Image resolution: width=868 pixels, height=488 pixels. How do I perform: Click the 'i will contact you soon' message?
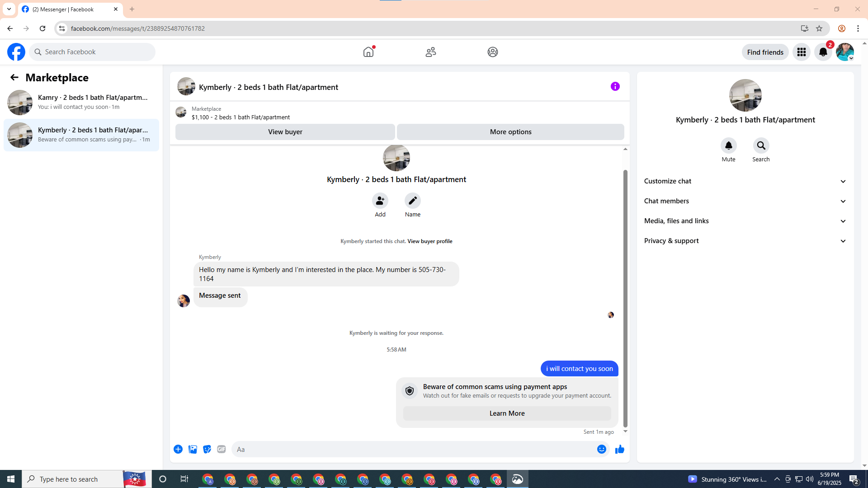[x=580, y=369]
